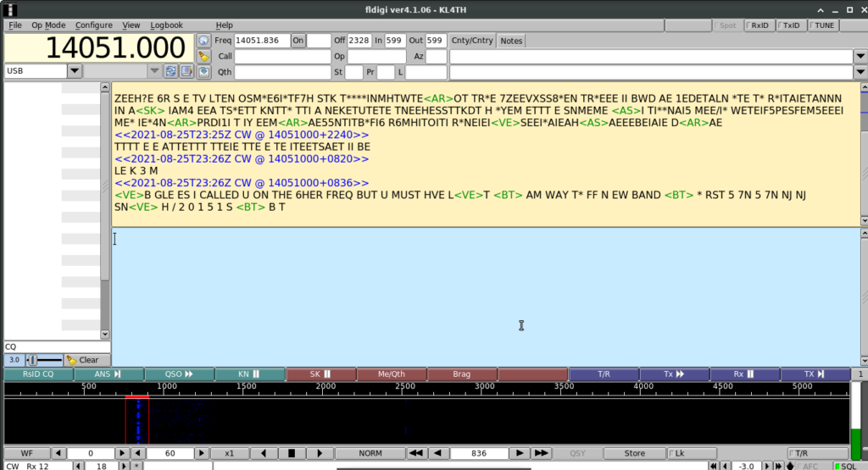Open the Op Mode menu

[48, 25]
